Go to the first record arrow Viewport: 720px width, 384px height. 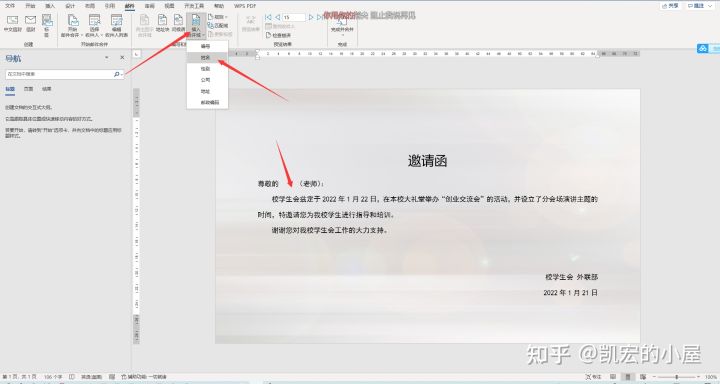pos(268,17)
